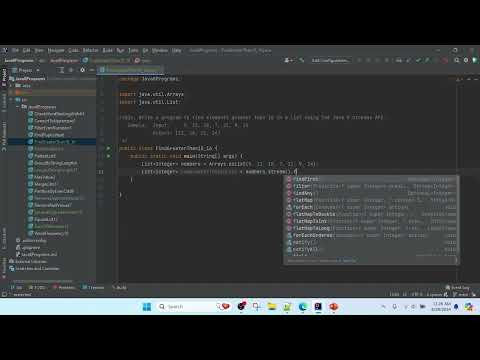
Task: Open Project panel options gear icon
Action: click(82, 70)
